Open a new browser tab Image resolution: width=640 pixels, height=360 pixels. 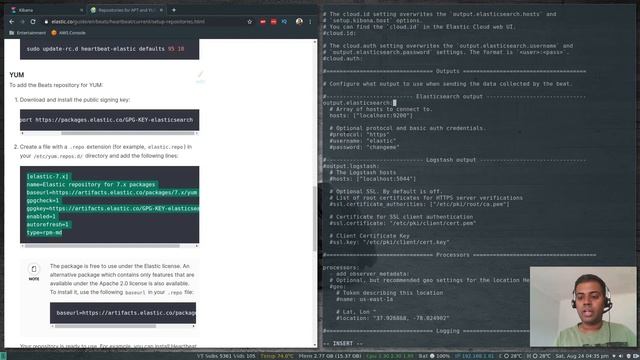pyautogui.click(x=174, y=10)
